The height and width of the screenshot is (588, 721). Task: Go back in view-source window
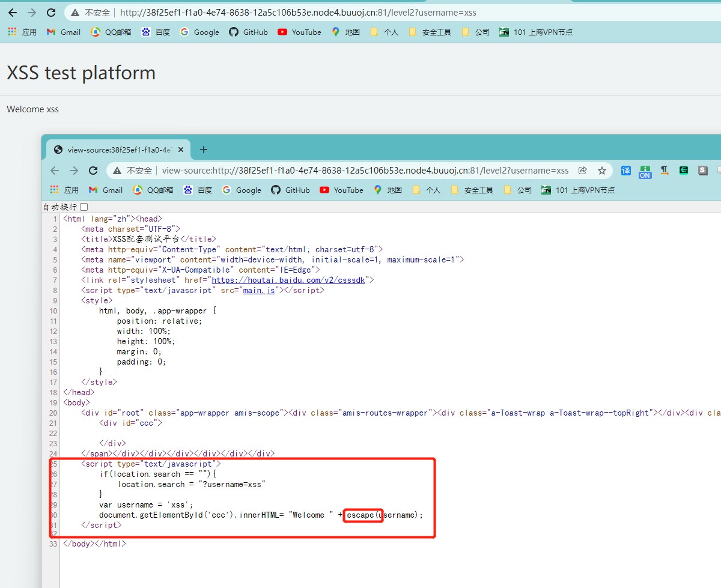click(55, 171)
